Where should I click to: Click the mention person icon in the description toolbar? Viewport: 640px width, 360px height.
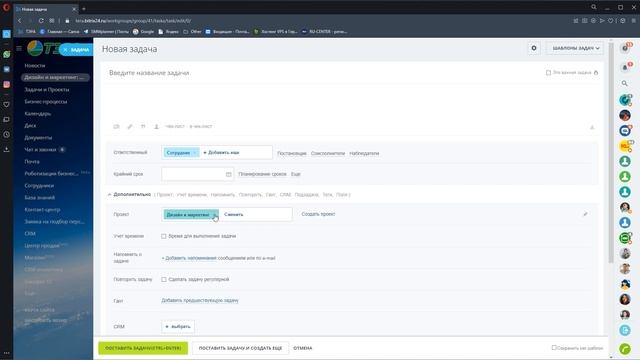[156, 127]
